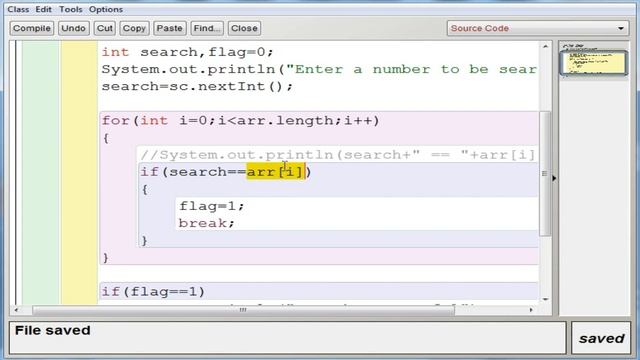Click the vertical scrollbar down arrow
This screenshot has height=360, width=640.
coord(545,299)
